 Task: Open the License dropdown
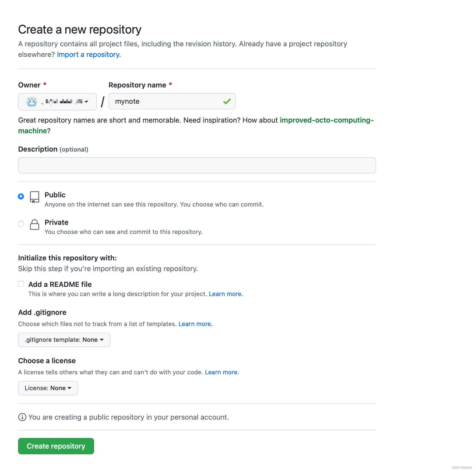48,388
